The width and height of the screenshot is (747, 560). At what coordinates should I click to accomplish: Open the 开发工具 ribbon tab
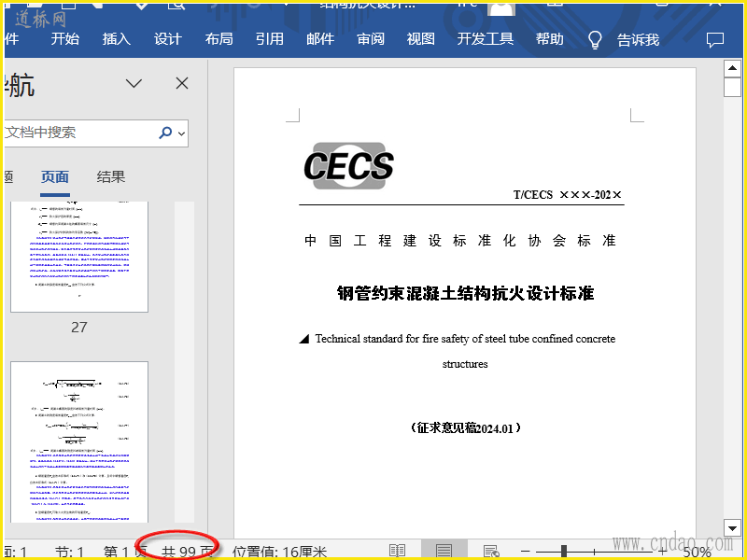tap(486, 39)
